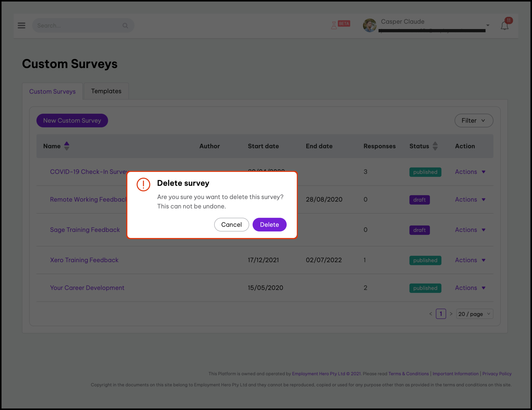Open the Filter dropdown
Screen dimensions: 532x410
tap(474, 120)
